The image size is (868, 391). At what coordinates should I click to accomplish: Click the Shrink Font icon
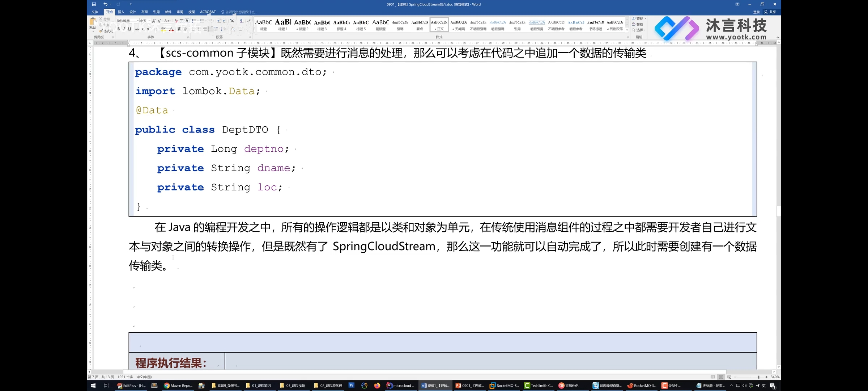159,21
